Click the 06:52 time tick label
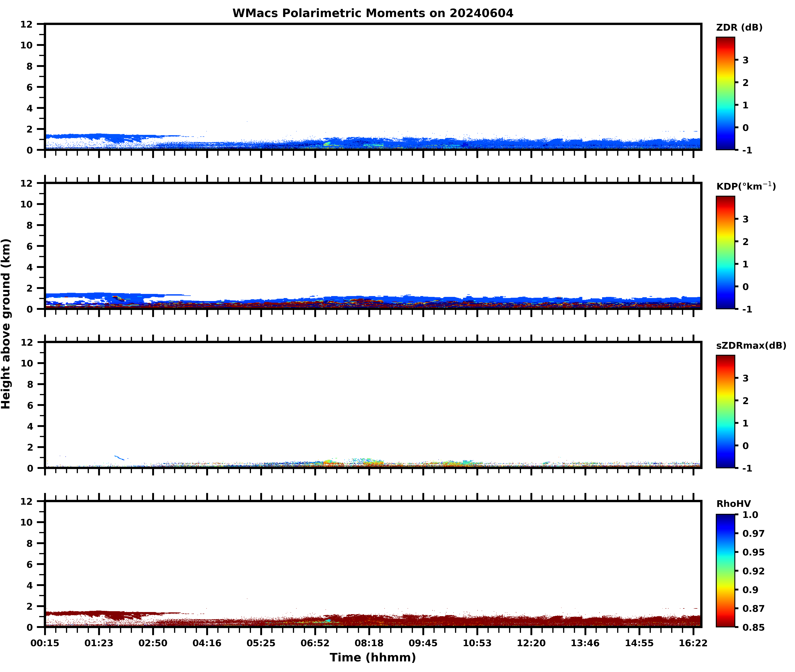 (x=315, y=643)
